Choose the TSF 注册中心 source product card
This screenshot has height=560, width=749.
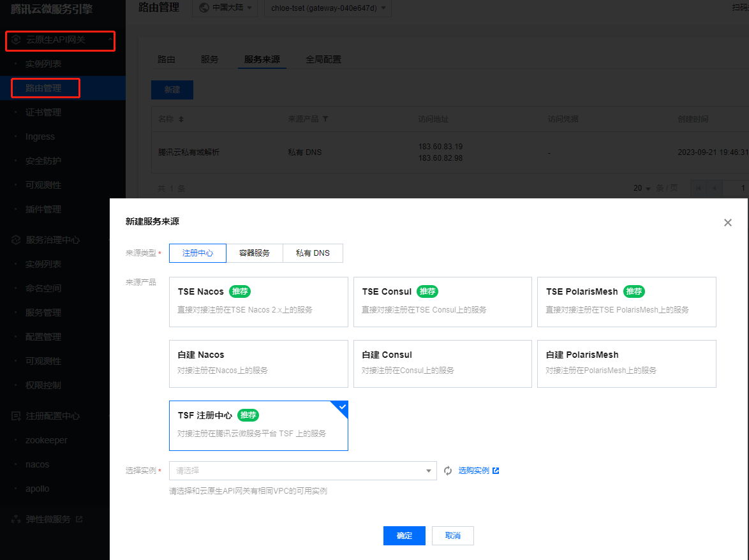click(x=258, y=425)
